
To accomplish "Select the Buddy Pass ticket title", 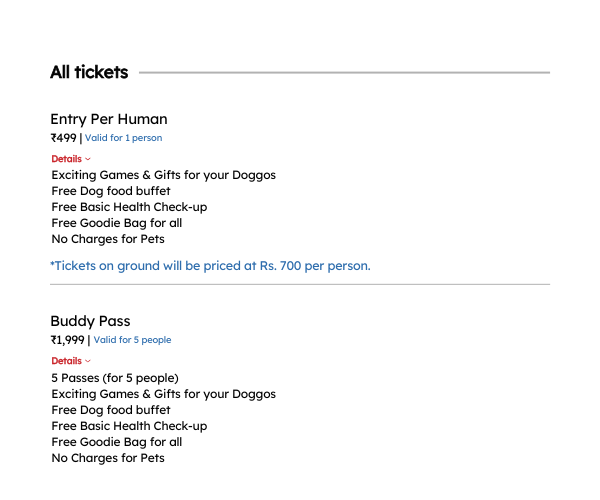I will click(x=90, y=321).
